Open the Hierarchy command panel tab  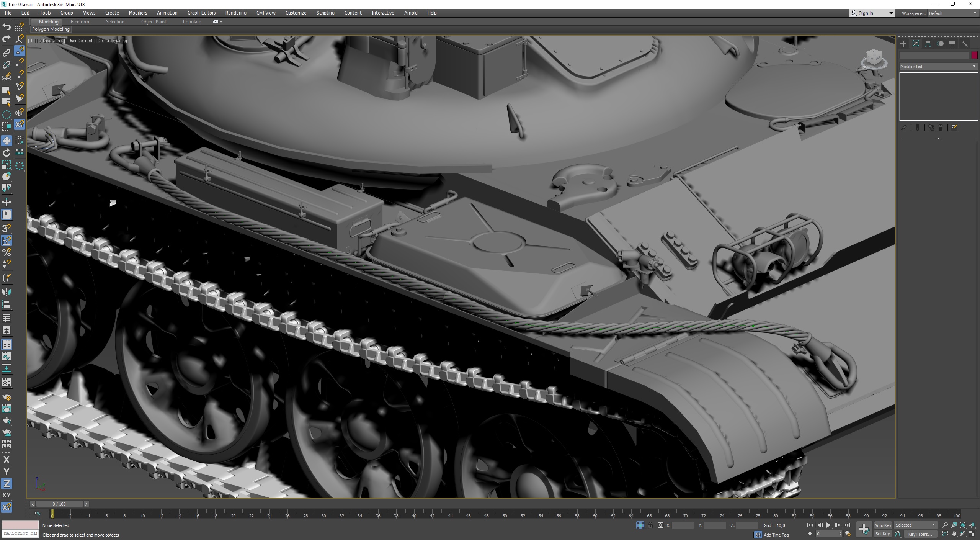coord(928,44)
